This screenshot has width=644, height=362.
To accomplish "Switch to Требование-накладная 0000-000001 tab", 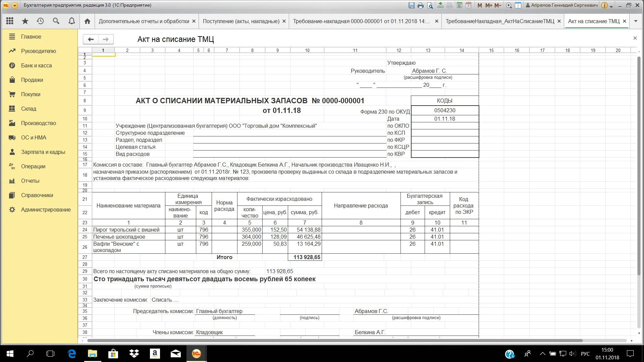I will click(361, 21).
